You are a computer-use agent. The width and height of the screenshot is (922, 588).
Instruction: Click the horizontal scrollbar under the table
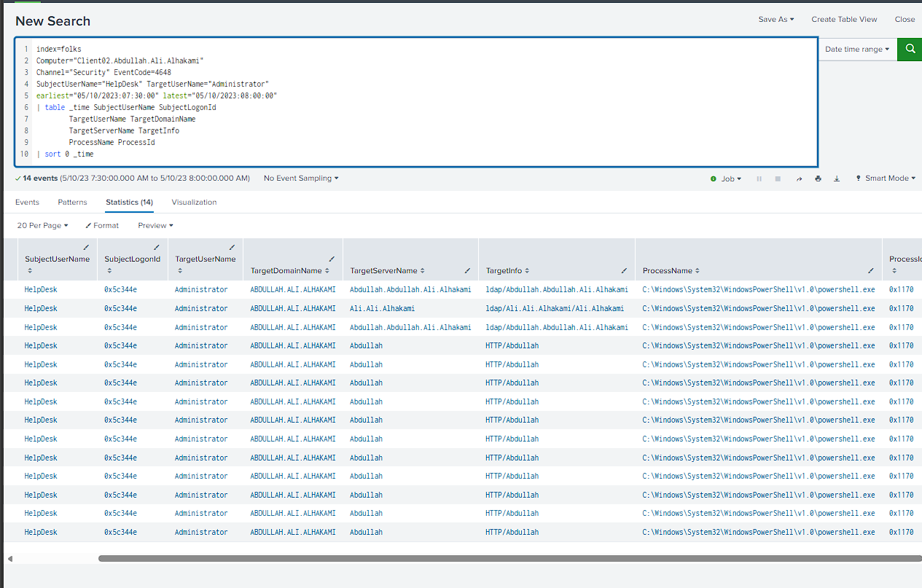tap(510, 559)
